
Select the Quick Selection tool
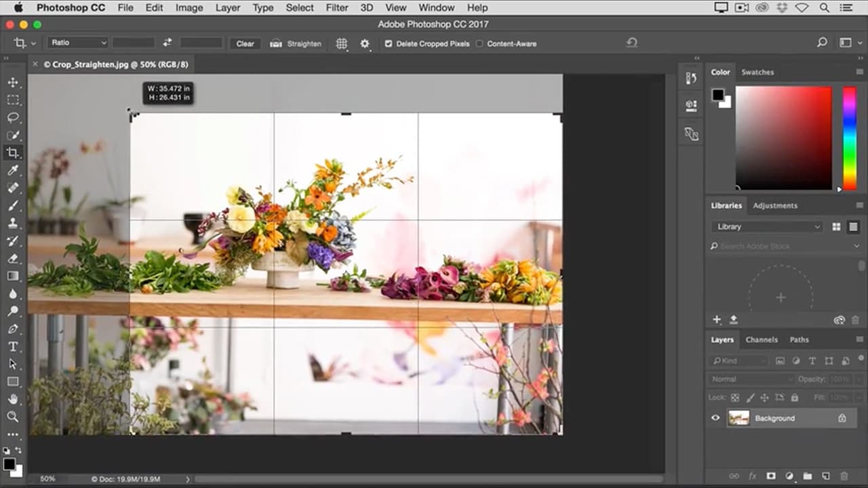coord(13,135)
